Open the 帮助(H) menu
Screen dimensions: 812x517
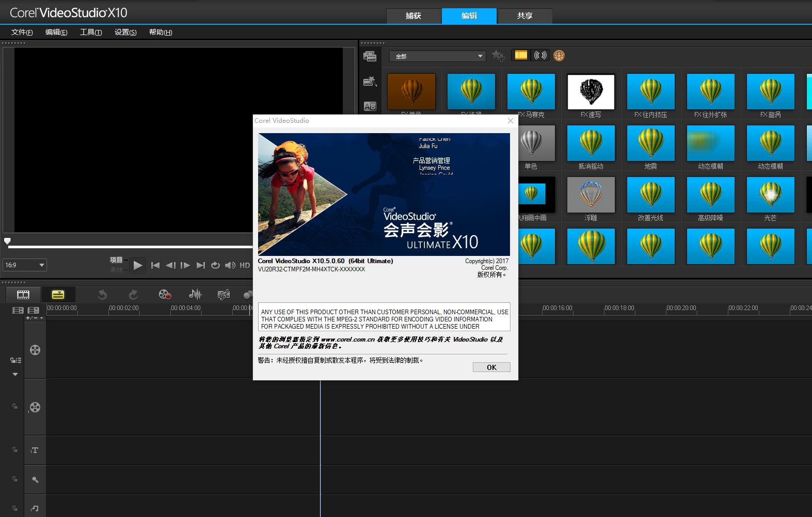161,32
